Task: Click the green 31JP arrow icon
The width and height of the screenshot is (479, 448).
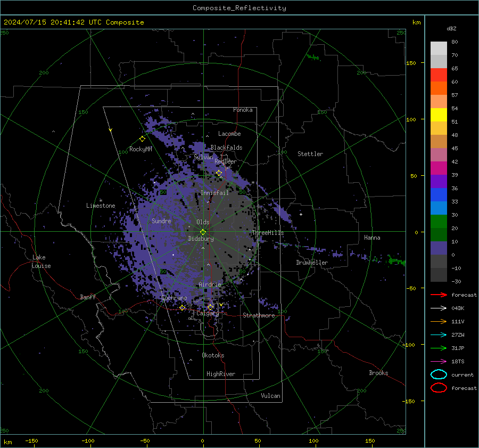Action: point(439,348)
